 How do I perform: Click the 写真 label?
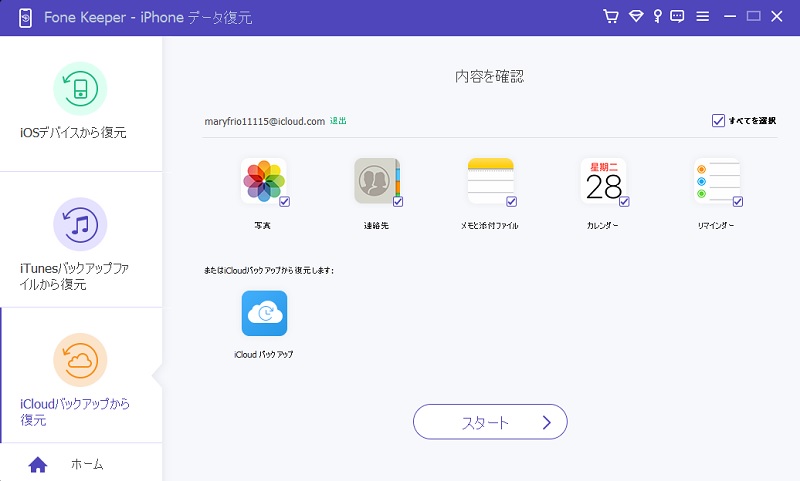262,225
